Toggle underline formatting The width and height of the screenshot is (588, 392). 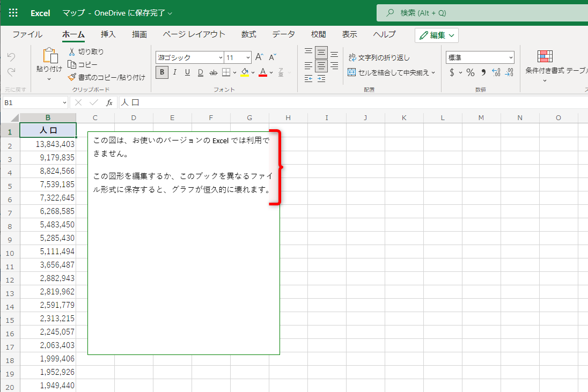pos(187,72)
